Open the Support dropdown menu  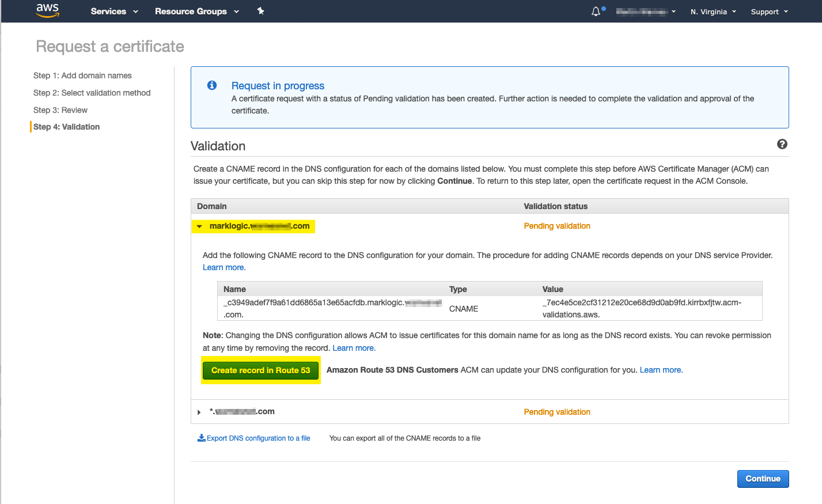pyautogui.click(x=769, y=12)
